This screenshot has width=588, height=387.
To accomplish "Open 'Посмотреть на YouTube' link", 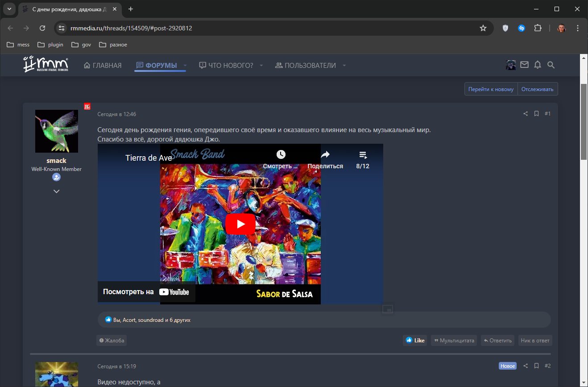I will [146, 292].
